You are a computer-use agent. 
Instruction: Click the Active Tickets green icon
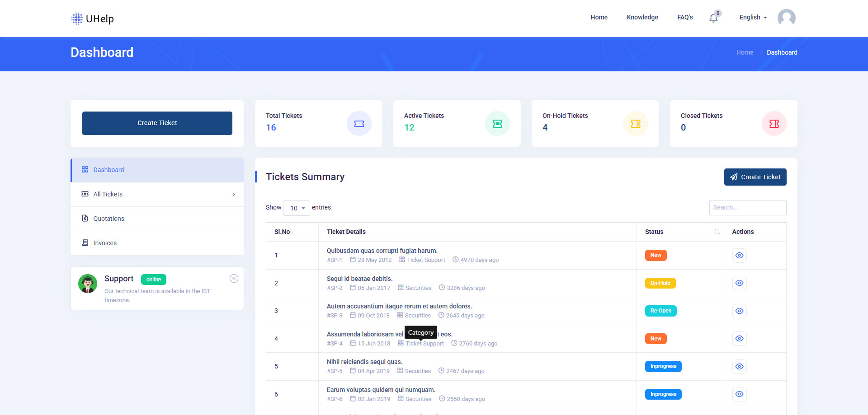point(497,124)
